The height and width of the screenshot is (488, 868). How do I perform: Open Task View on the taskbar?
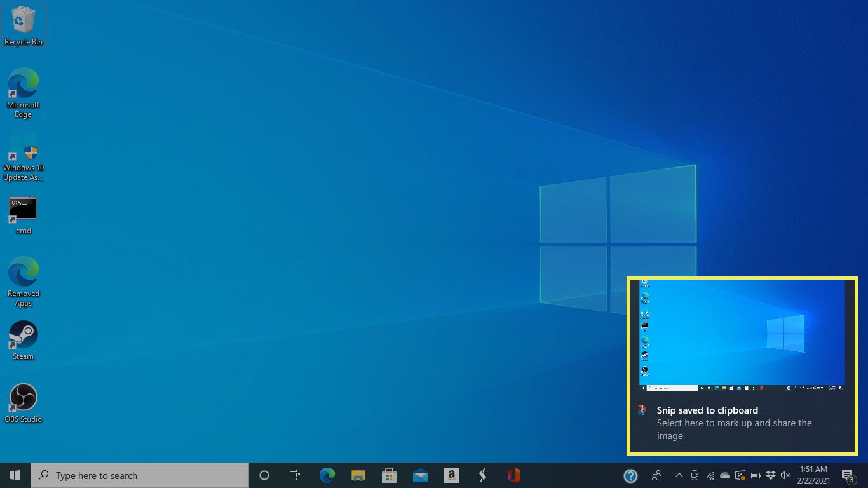[x=295, y=475]
